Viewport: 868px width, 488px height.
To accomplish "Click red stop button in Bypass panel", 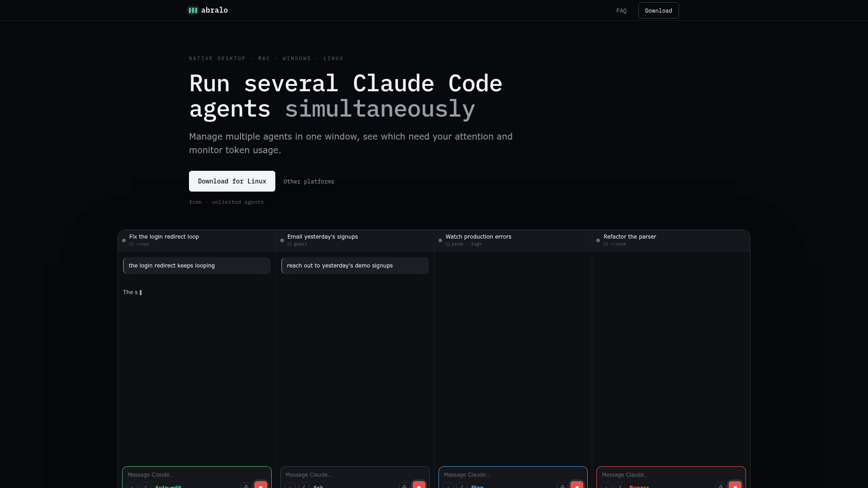I will (x=735, y=485).
